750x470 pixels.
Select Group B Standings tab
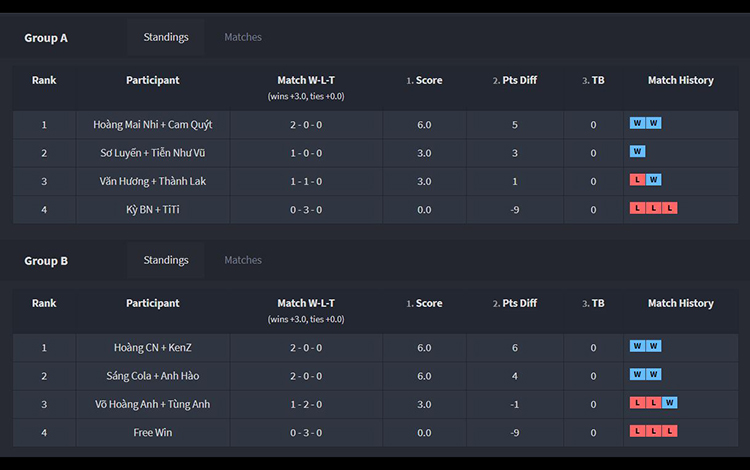(x=166, y=260)
